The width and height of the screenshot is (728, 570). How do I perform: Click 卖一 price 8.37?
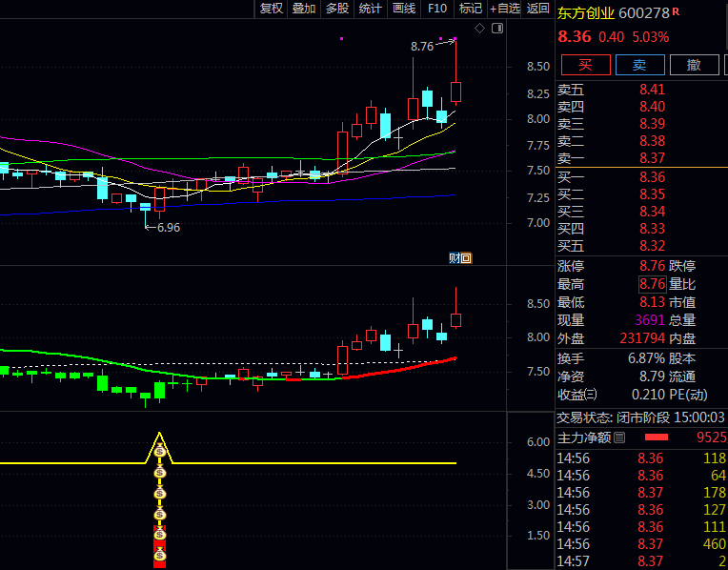pos(652,158)
